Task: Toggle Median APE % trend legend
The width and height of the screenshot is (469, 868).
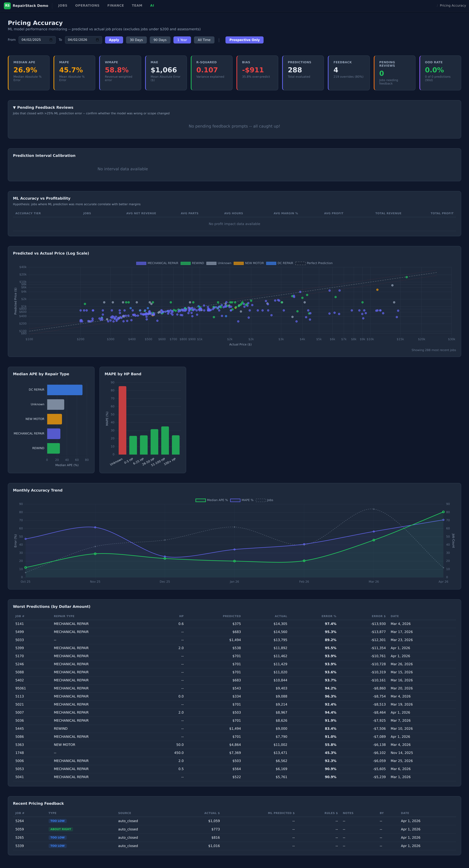Action: (200, 500)
